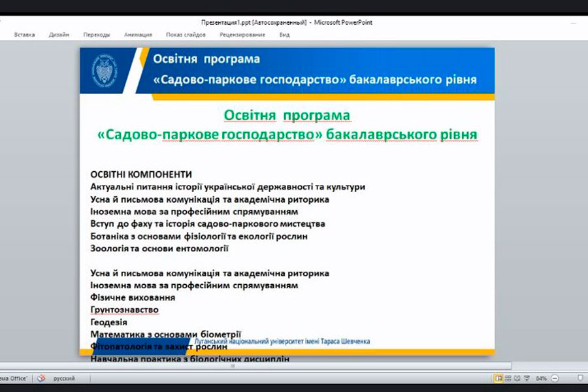
Task: Click line 'Математика з основами біометрії'
Action: click(166, 334)
